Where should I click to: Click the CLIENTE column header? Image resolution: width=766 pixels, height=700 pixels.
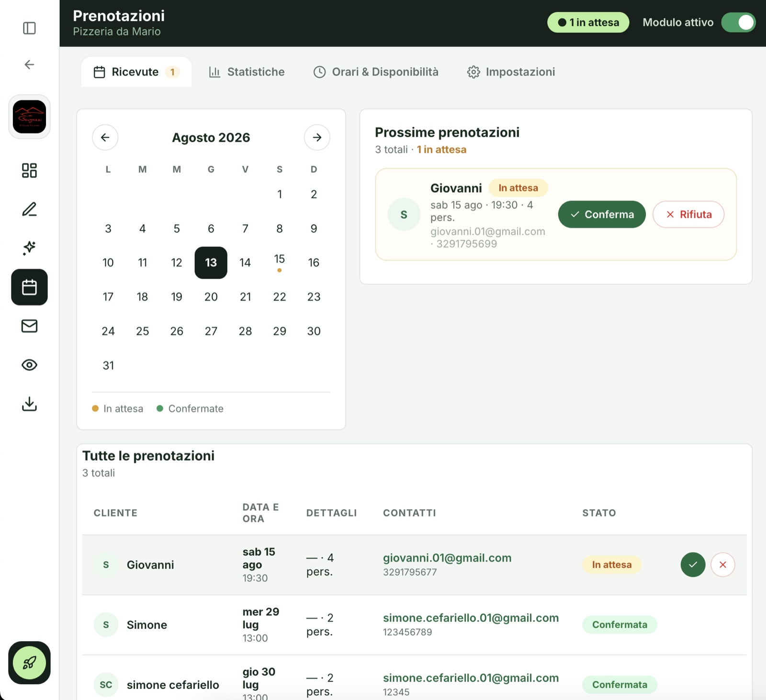coord(115,513)
